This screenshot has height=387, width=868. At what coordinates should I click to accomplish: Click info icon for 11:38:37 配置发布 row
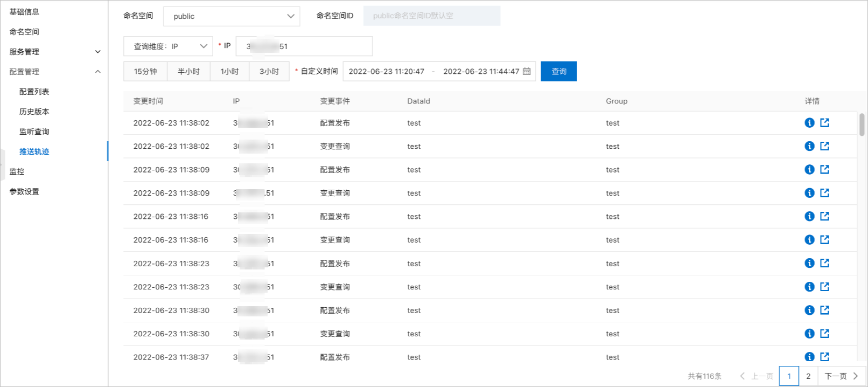pyautogui.click(x=809, y=357)
